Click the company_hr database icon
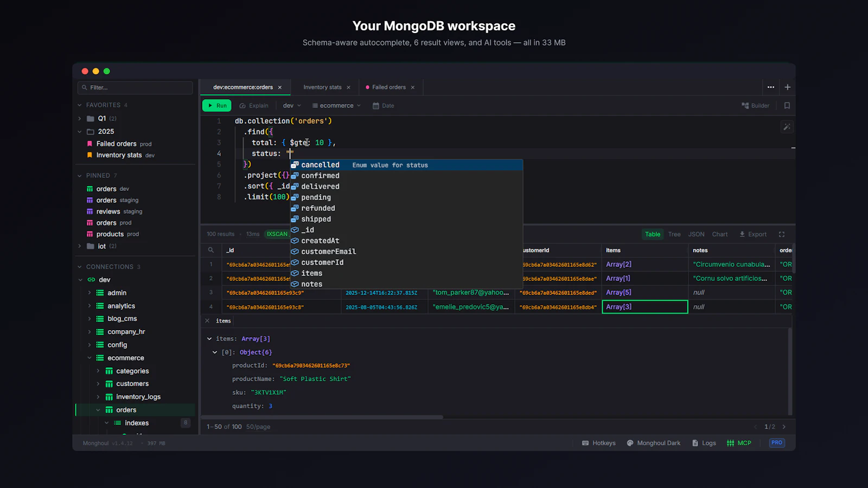The width and height of the screenshot is (868, 488). tap(100, 332)
